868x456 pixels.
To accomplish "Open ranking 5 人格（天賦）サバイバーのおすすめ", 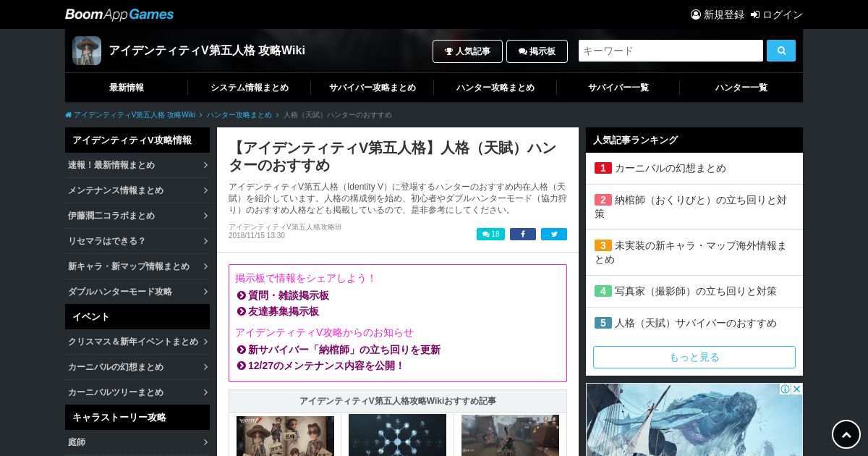I will [694, 323].
